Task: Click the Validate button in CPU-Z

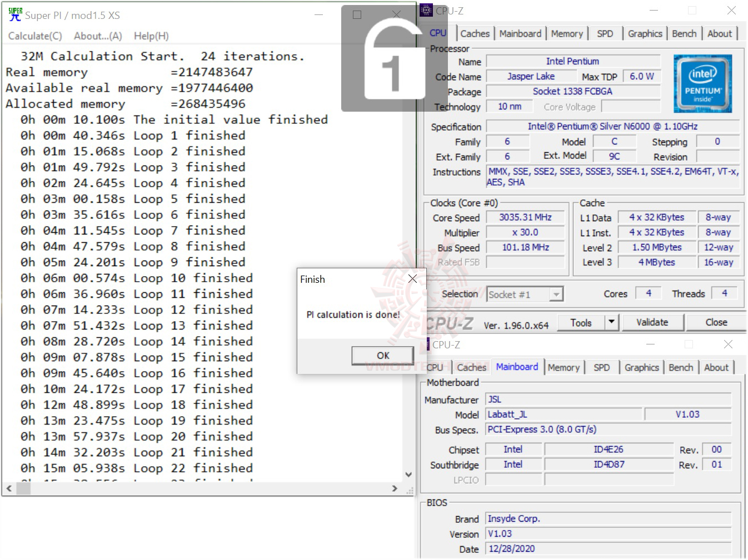Action: 652,322
